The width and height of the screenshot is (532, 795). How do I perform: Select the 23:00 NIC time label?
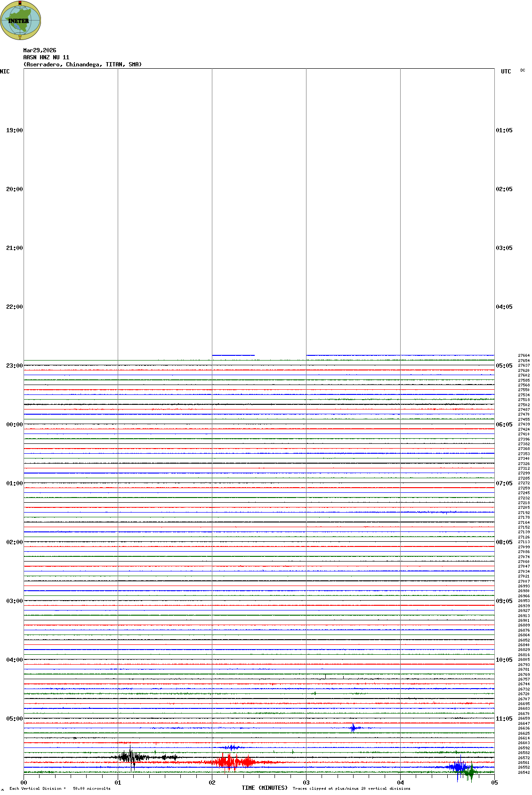[14, 366]
